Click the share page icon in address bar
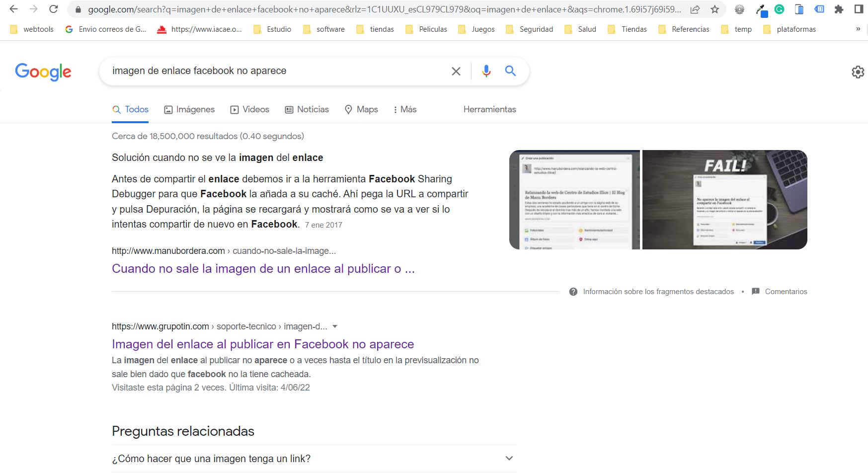The width and height of the screenshot is (868, 474). pyautogui.click(x=695, y=9)
